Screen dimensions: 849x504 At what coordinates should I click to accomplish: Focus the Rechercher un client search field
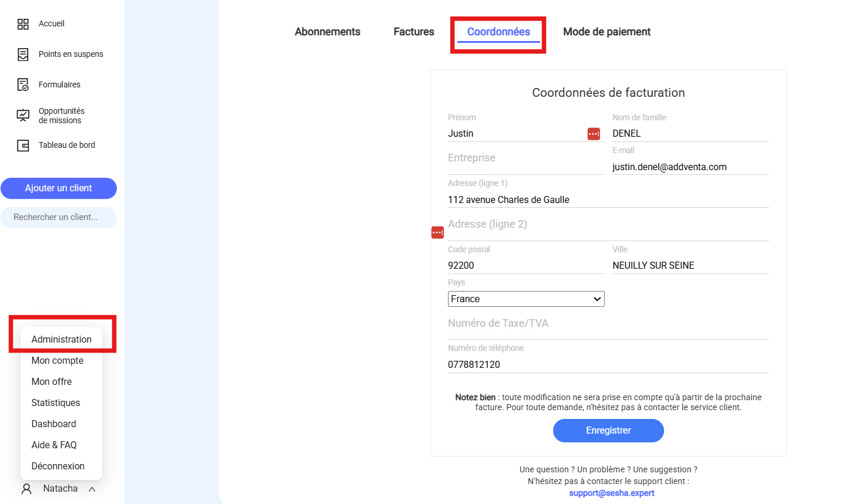click(x=59, y=217)
